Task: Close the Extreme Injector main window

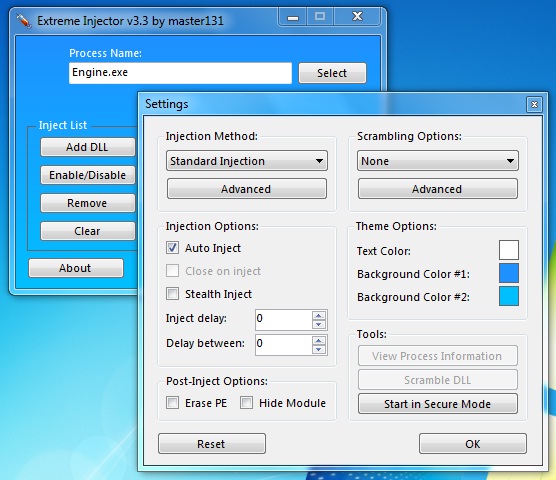Action: coord(357,17)
